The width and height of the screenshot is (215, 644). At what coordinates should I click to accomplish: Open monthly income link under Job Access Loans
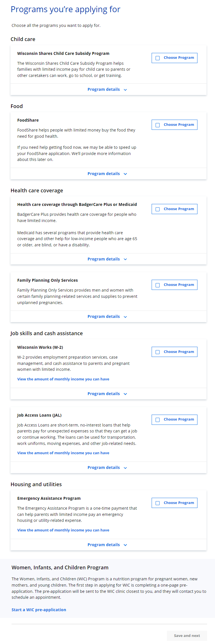[x=63, y=453]
